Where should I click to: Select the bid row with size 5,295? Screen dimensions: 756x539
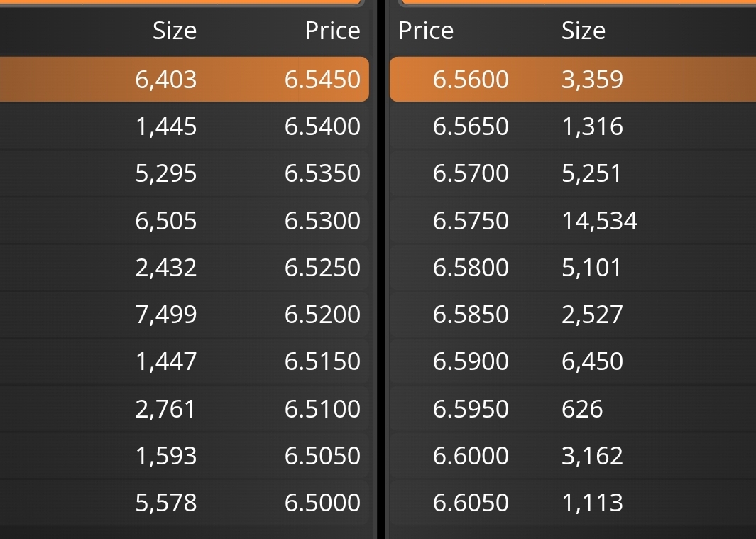pyautogui.click(x=184, y=173)
